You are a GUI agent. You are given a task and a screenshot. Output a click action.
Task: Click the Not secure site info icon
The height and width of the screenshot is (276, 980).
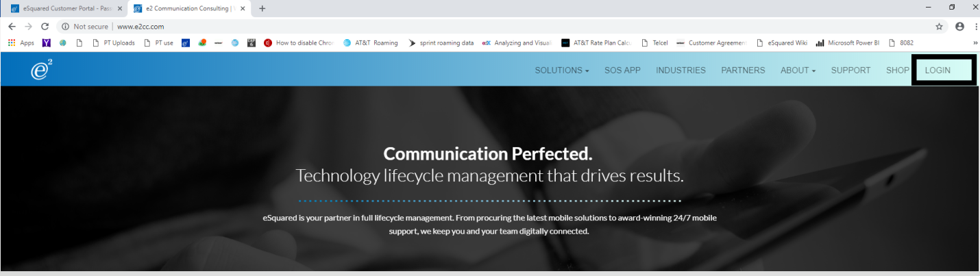(x=65, y=27)
